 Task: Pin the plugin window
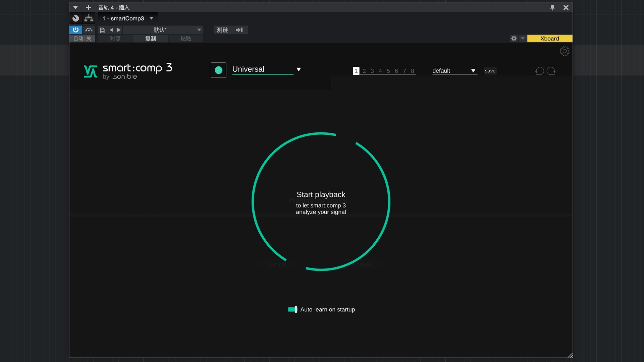[552, 7]
